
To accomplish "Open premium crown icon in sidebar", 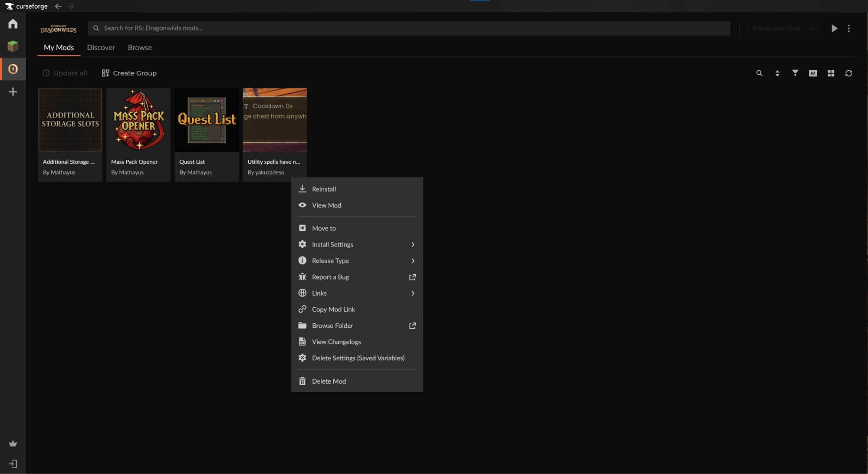I will [x=13, y=444].
